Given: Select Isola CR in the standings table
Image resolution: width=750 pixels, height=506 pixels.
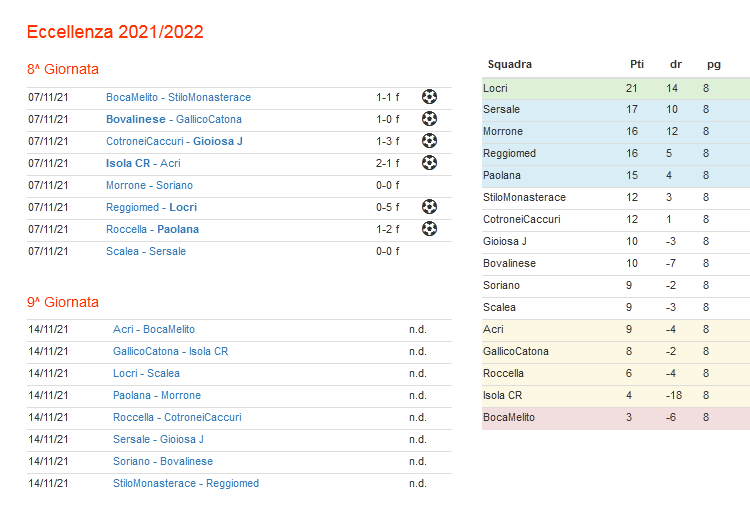Looking at the screenshot, I should coord(503,395).
